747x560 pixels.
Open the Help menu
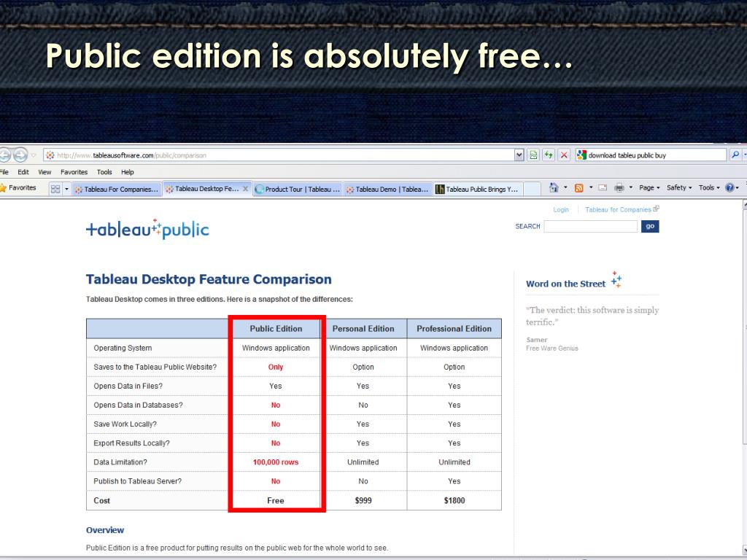tap(127, 172)
